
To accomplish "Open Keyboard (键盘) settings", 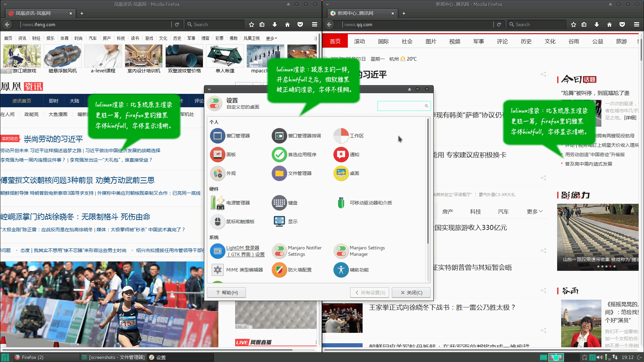I will coord(285,203).
